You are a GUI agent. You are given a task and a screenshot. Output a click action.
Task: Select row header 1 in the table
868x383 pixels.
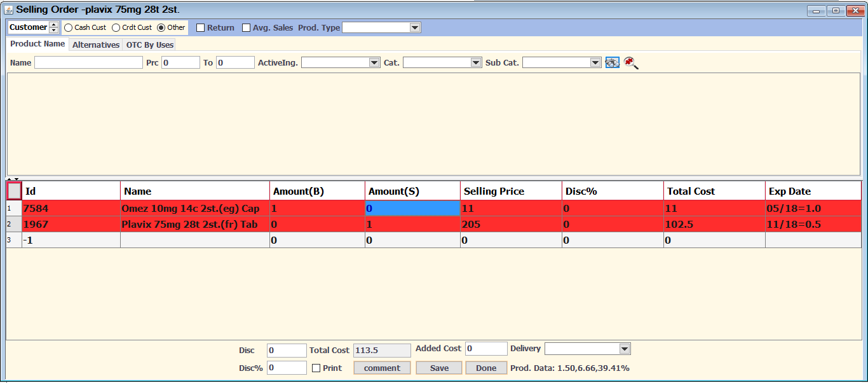click(14, 208)
